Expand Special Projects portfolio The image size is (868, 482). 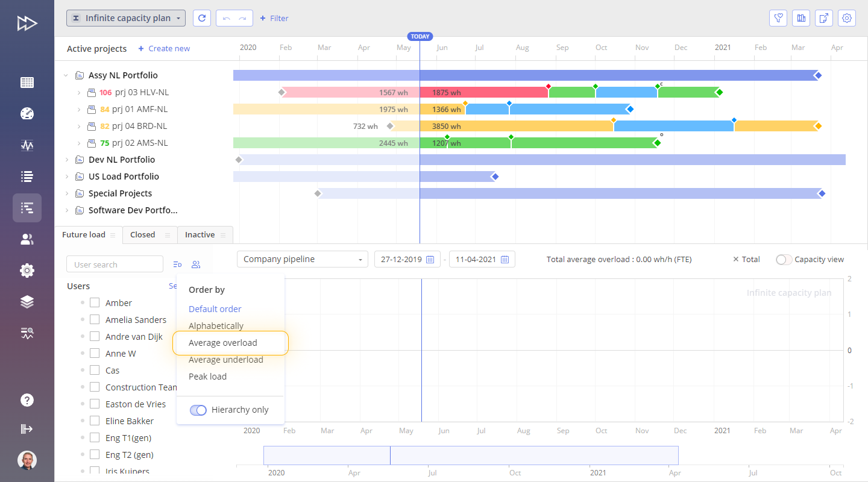[x=66, y=193]
